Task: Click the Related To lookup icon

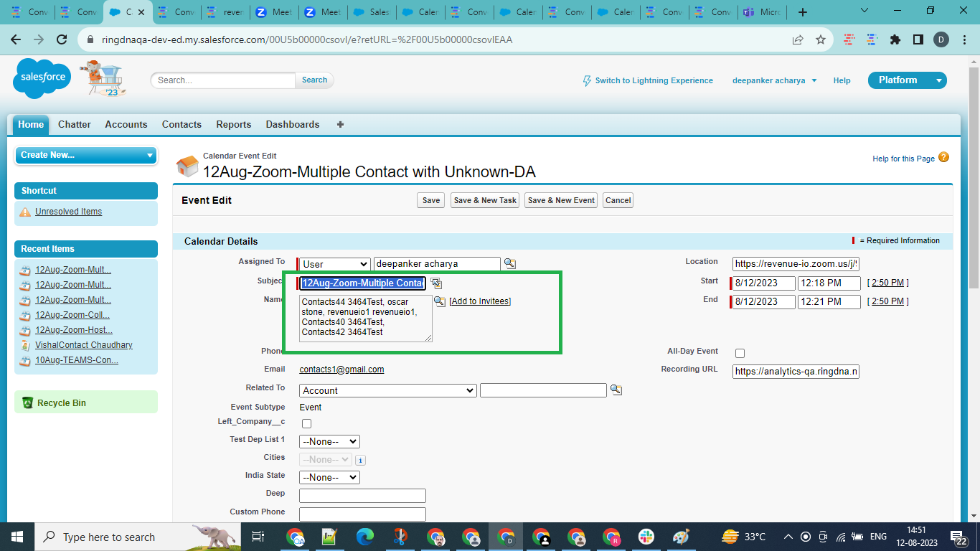Action: [616, 390]
